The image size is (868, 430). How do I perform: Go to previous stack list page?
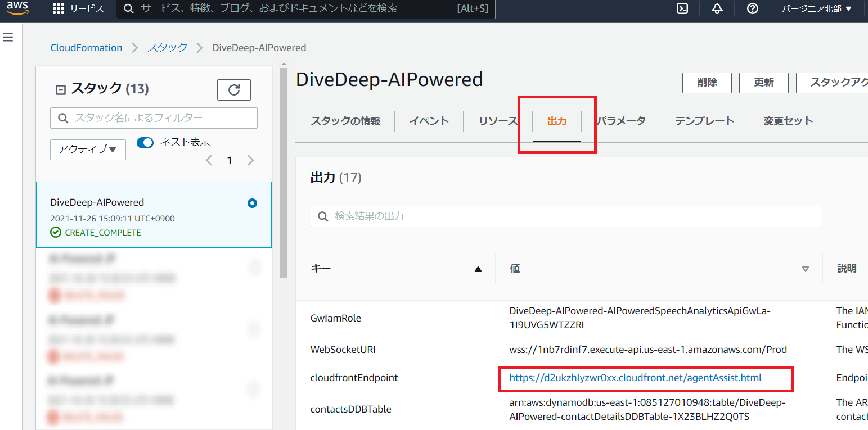tap(209, 160)
